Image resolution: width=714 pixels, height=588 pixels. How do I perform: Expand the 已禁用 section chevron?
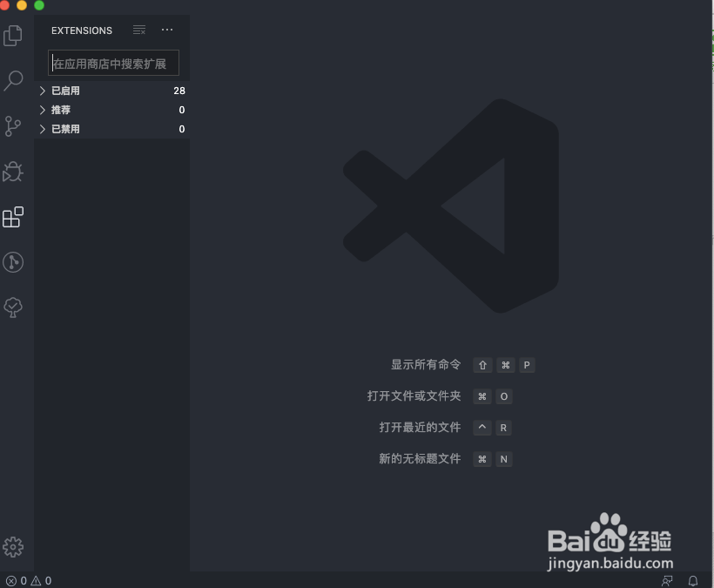[x=43, y=129]
